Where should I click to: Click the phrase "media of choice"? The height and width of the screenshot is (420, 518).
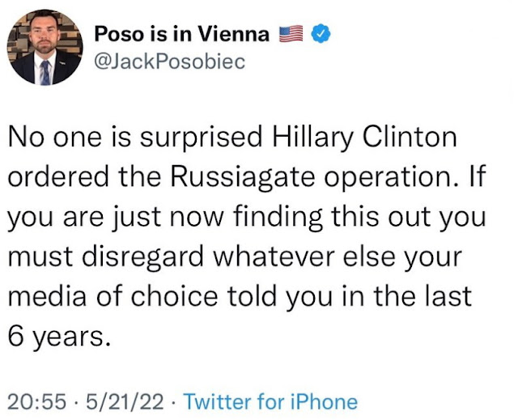pyautogui.click(x=120, y=298)
